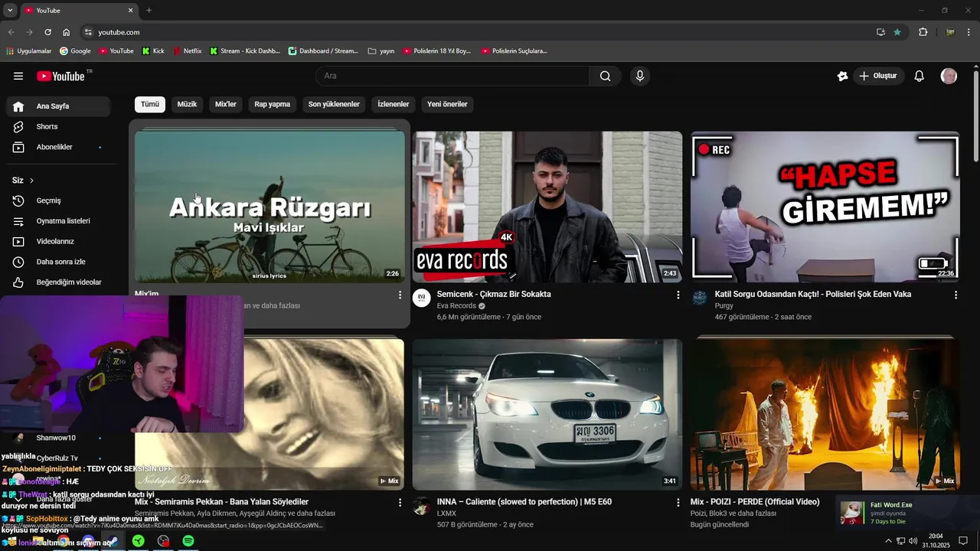
Task: Select the Yeni öneriler chip
Action: [x=447, y=104]
